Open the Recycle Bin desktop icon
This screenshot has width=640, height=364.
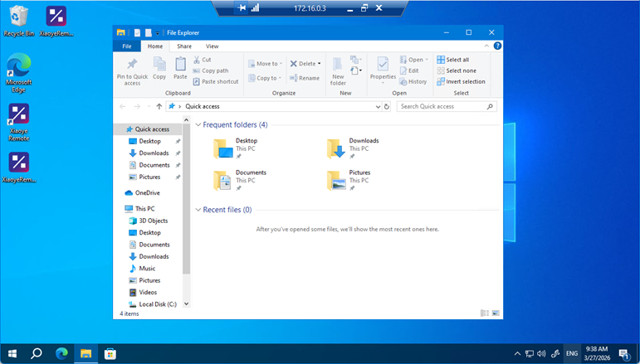click(x=18, y=17)
